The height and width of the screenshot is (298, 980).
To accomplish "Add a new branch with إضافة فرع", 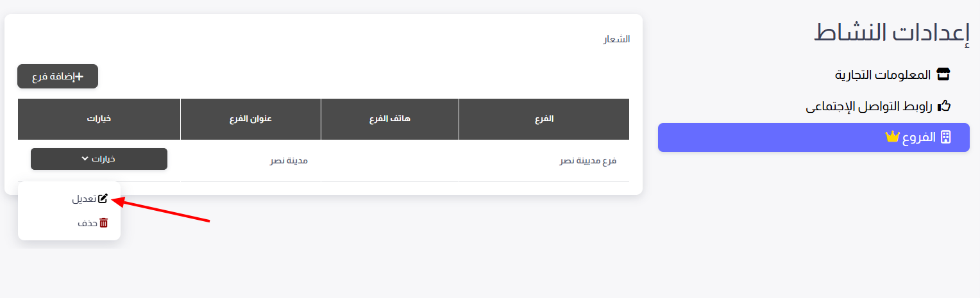I will tap(58, 76).
